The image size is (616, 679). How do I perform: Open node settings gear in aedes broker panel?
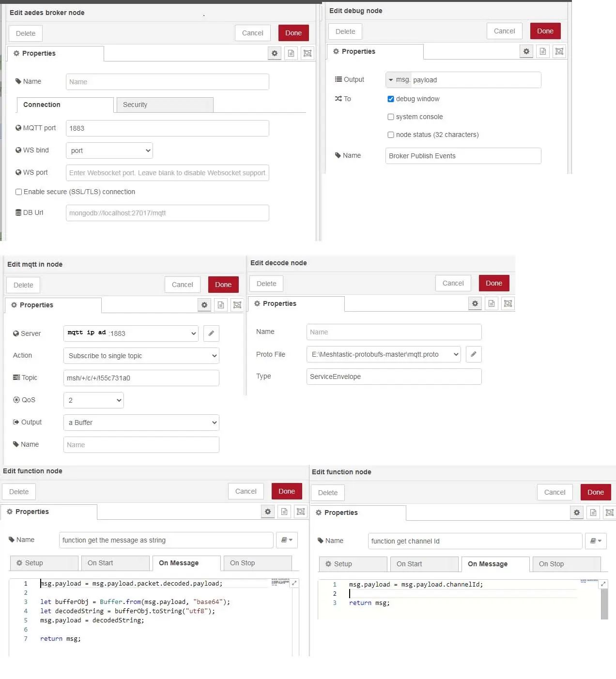coord(275,53)
